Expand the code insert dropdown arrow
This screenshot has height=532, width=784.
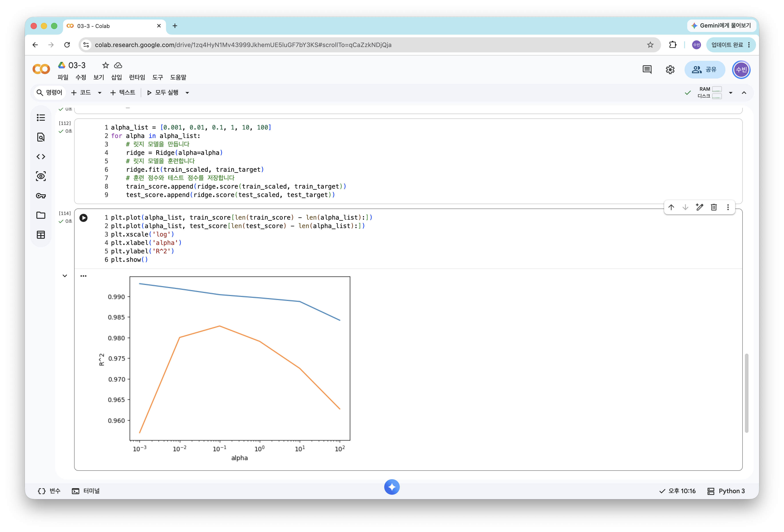pos(99,93)
